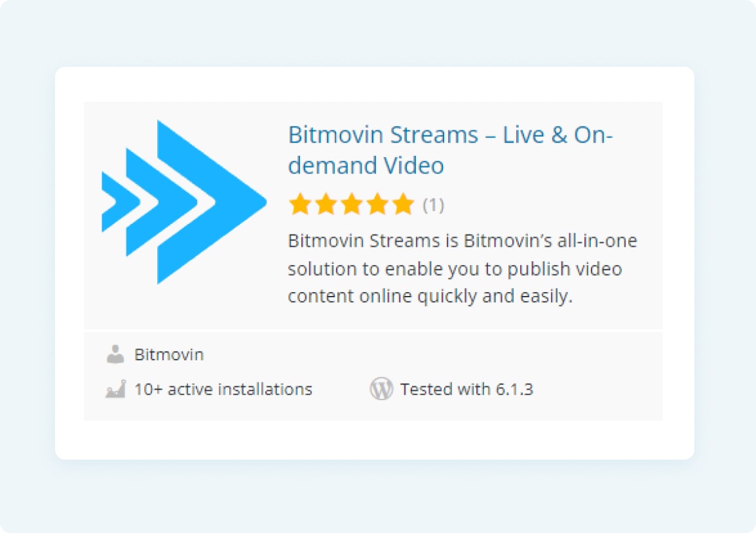756x533 pixels.
Task: Open the Bitmovin author name
Action: click(169, 355)
